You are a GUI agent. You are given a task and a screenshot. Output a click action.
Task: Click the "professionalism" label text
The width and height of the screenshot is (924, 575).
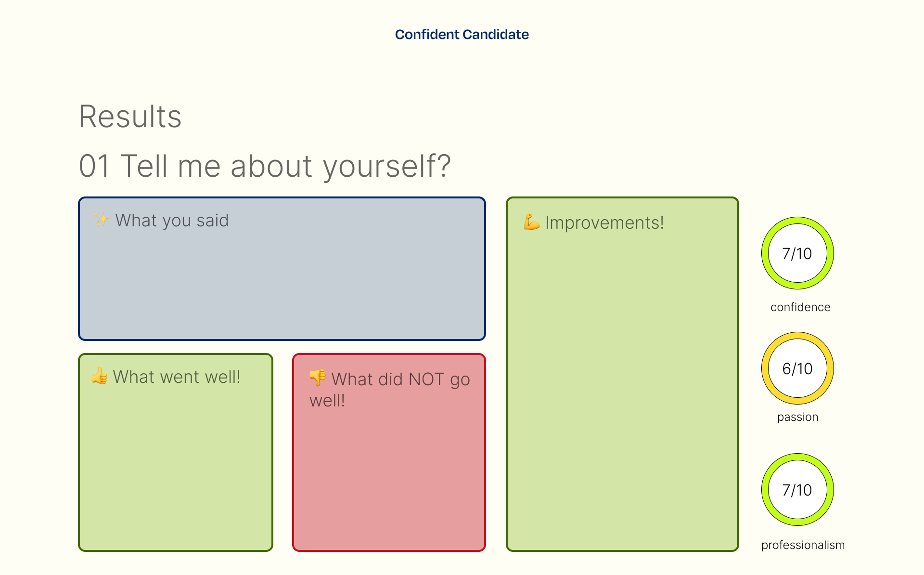(803, 545)
